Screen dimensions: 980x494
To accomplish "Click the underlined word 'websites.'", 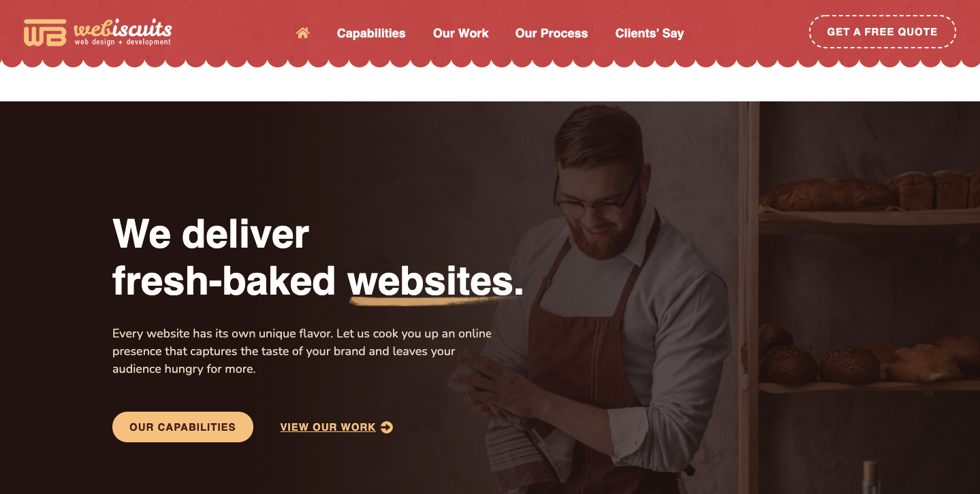I will (436, 281).
